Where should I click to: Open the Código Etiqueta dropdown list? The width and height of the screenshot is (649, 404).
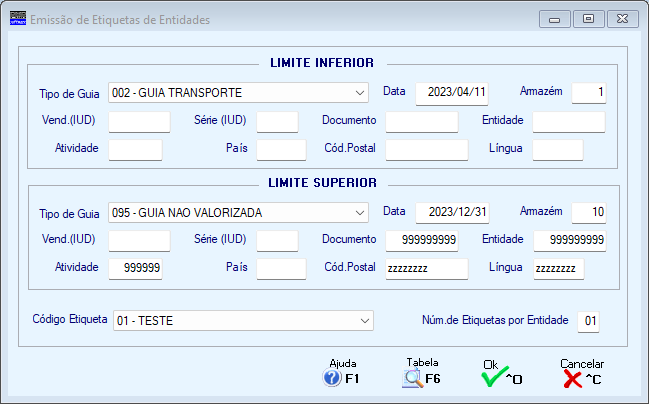pyautogui.click(x=364, y=321)
